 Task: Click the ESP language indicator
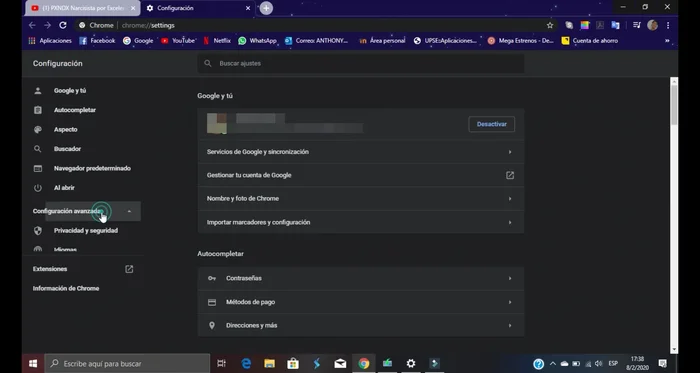(613, 364)
